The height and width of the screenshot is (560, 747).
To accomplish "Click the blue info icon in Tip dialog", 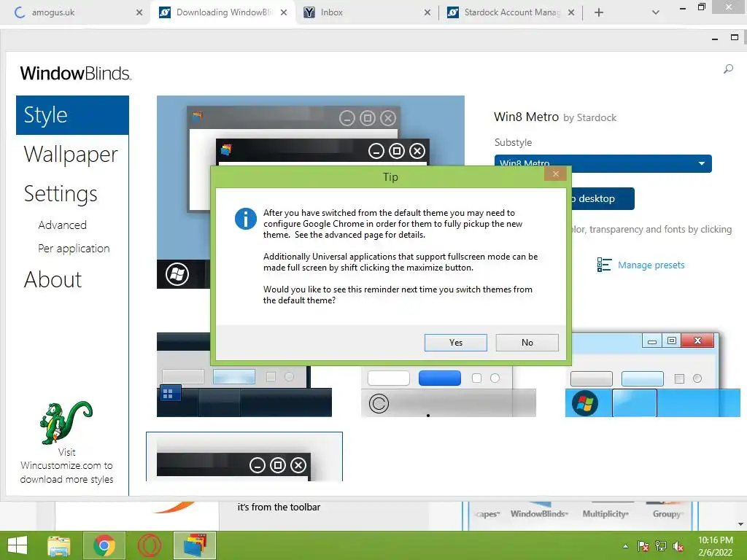I will (x=246, y=219).
